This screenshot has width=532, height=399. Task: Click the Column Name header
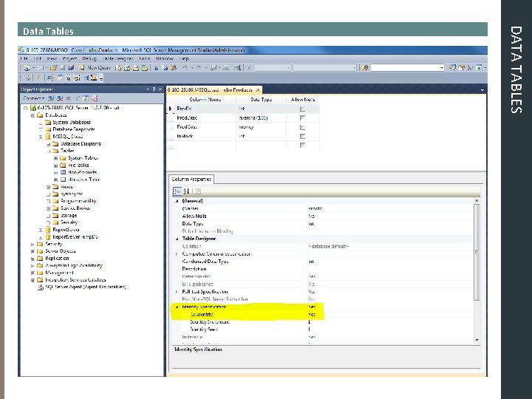[205, 100]
